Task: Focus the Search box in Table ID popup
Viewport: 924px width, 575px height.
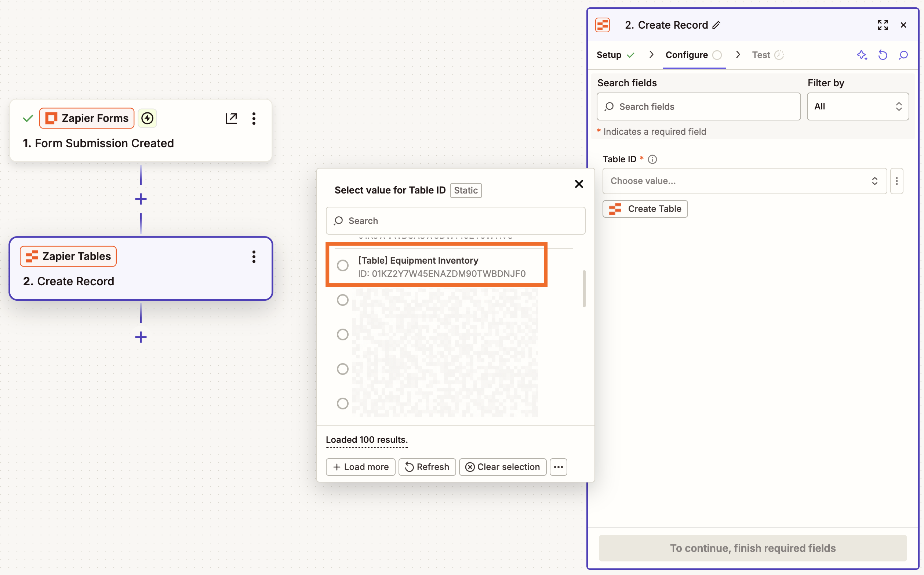Action: 455,221
